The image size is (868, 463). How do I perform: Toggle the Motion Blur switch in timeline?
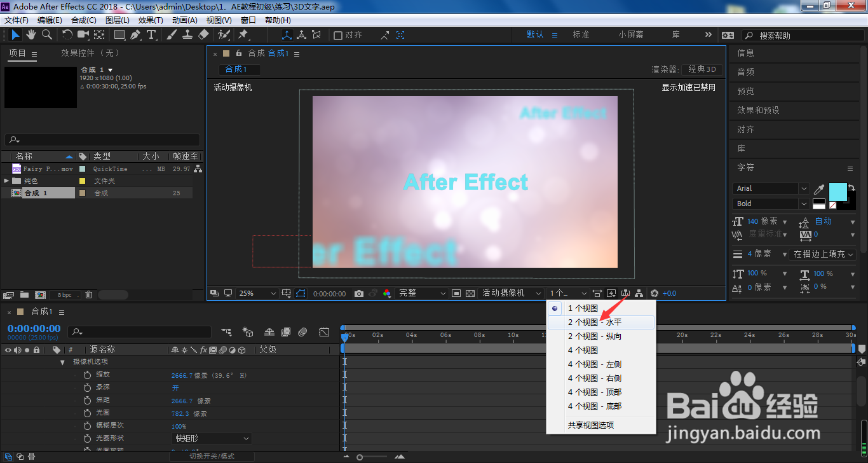(x=302, y=332)
